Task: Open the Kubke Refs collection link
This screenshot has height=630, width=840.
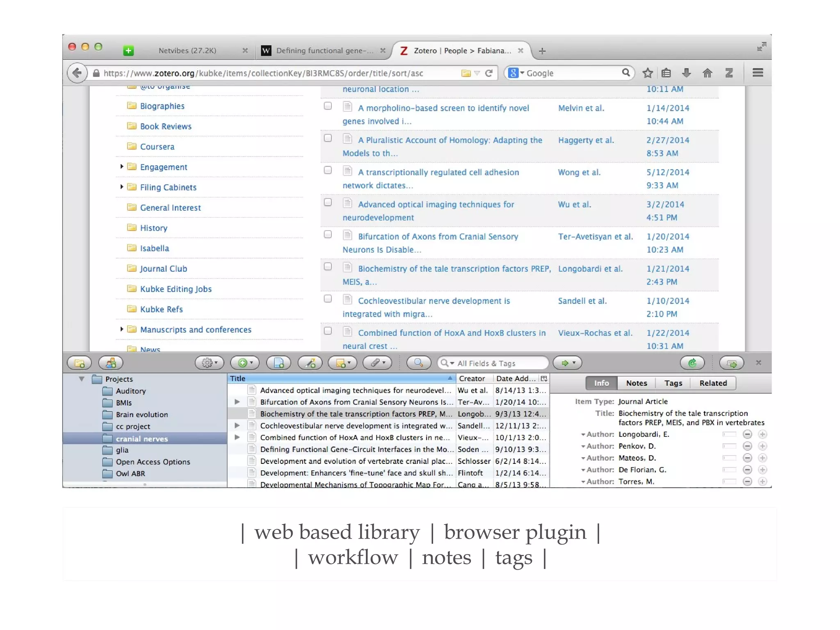Action: pyautogui.click(x=162, y=309)
